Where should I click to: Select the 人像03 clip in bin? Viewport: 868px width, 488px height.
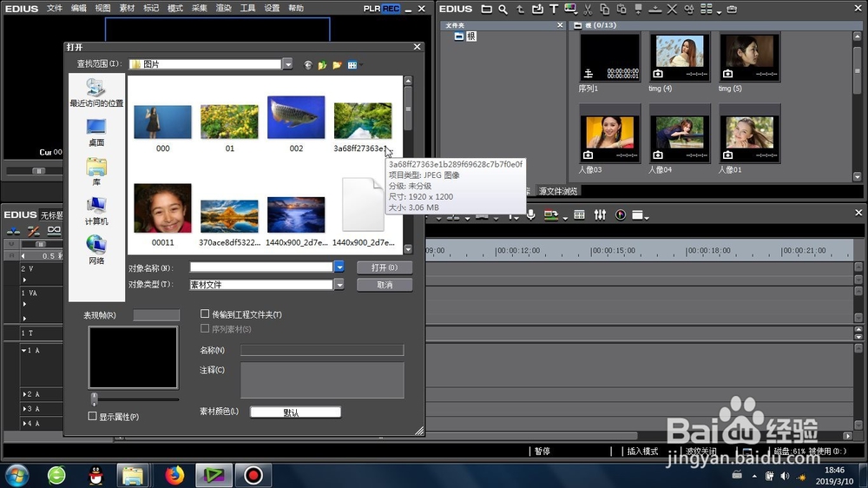(610, 134)
